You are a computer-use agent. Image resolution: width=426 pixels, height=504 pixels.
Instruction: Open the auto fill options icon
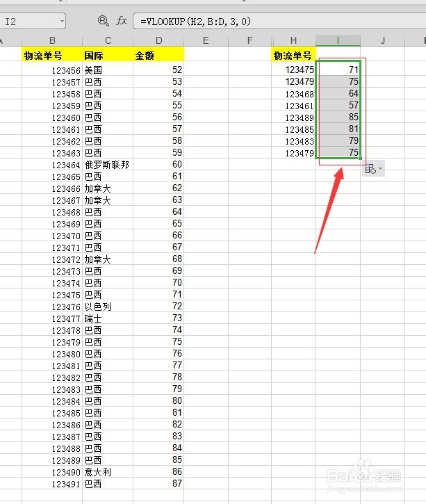370,169
